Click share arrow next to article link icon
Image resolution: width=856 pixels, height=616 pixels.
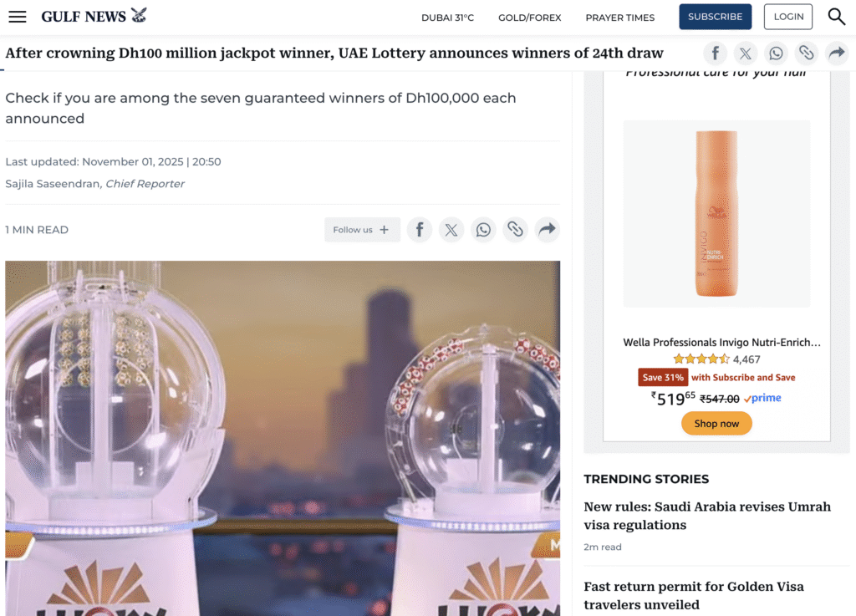[x=547, y=230]
